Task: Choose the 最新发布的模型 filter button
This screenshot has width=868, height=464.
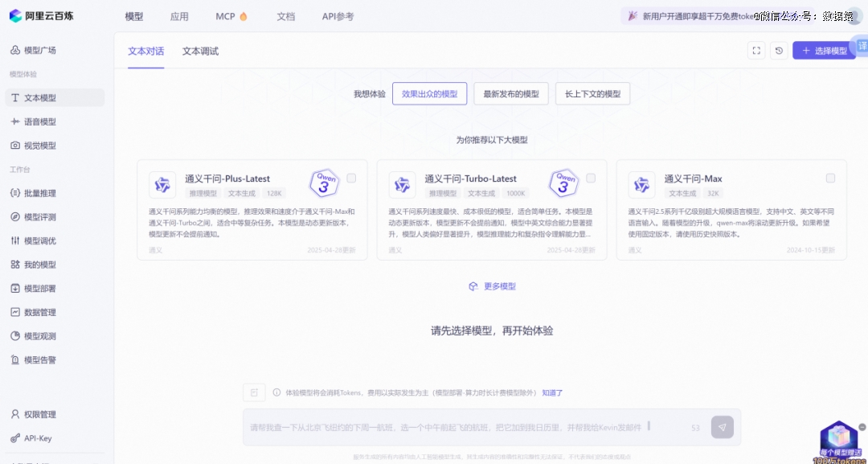Action: point(510,94)
